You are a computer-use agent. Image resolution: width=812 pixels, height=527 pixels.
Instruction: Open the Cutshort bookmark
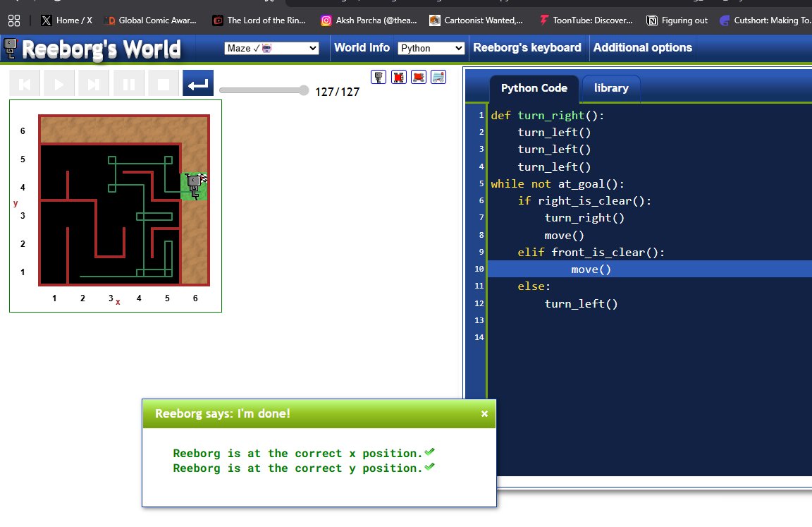(x=765, y=20)
